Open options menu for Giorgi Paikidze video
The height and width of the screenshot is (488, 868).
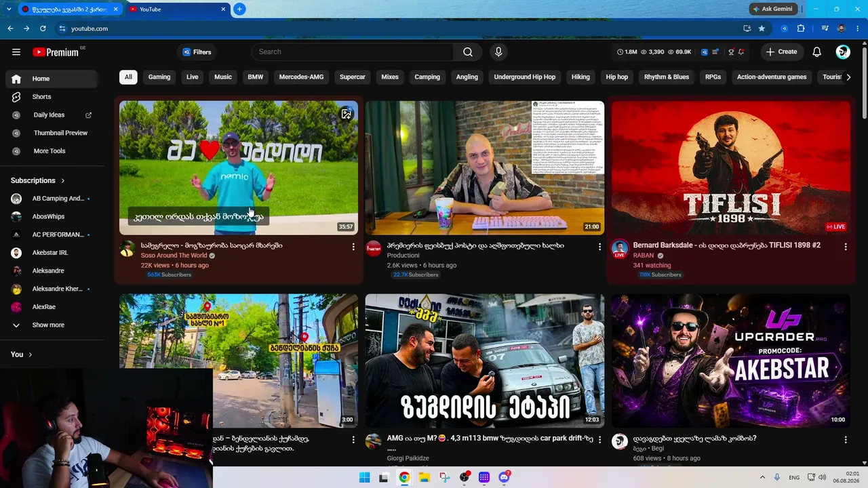[x=599, y=440]
